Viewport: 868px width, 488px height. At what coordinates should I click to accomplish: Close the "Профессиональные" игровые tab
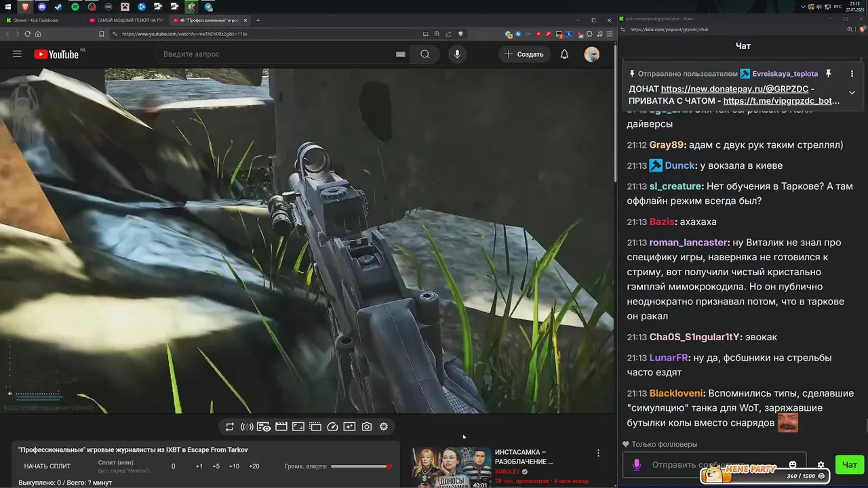pyautogui.click(x=245, y=20)
